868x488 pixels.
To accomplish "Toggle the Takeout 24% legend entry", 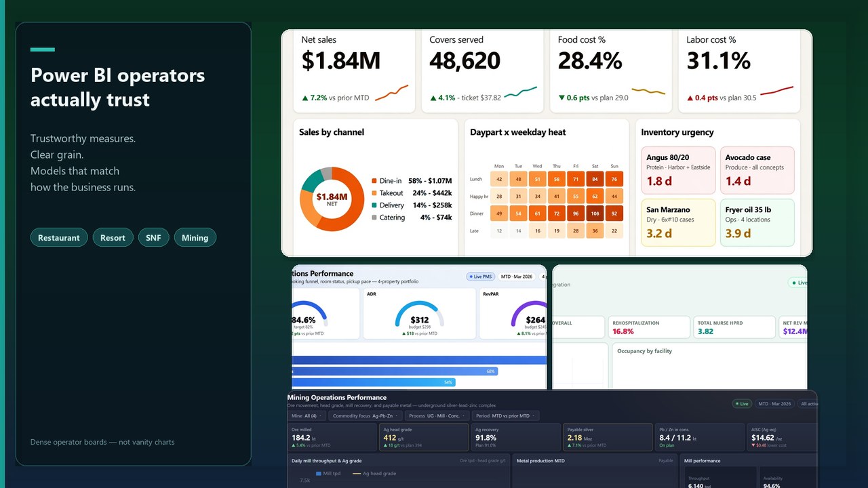I will 412,193.
